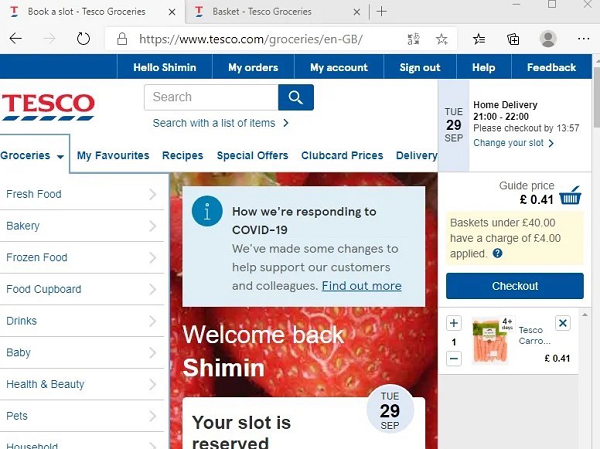Image resolution: width=600 pixels, height=449 pixels.
Task: Close the Basket tab
Action: pyautogui.click(x=357, y=12)
